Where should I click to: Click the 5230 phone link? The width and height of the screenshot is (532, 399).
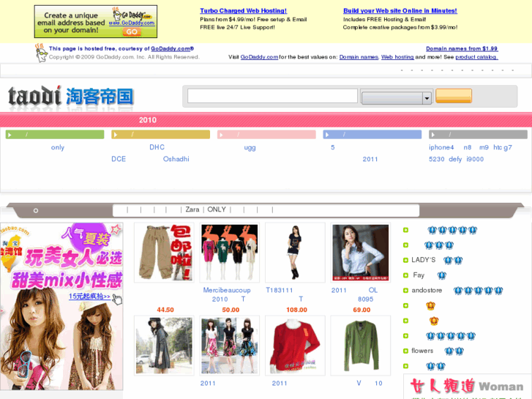[436, 159]
